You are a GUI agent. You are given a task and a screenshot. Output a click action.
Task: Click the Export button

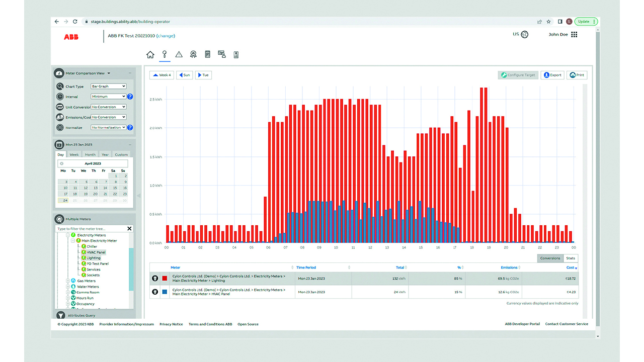pyautogui.click(x=552, y=75)
